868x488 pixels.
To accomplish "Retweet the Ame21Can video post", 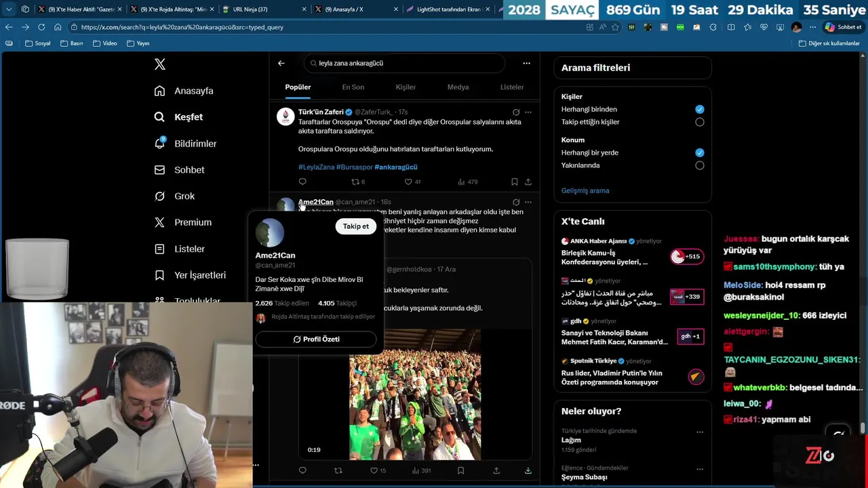I will coord(338,470).
